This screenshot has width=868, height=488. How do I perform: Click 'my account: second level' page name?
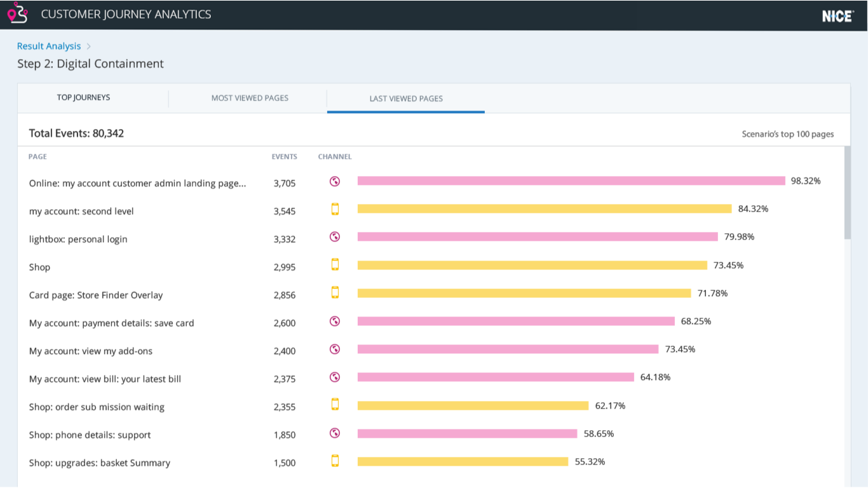[81, 211]
